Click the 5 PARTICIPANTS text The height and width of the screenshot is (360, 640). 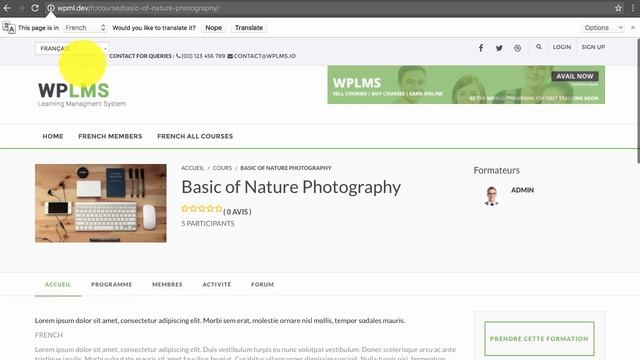pos(208,224)
